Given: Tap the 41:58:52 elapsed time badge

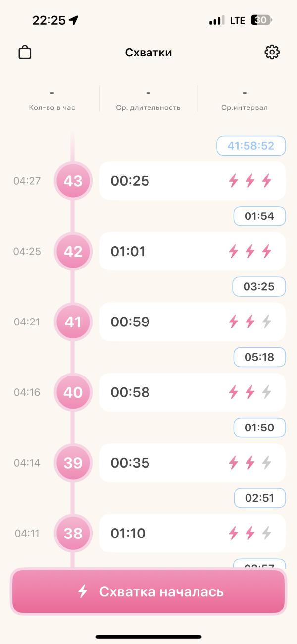Looking at the screenshot, I should point(251,146).
